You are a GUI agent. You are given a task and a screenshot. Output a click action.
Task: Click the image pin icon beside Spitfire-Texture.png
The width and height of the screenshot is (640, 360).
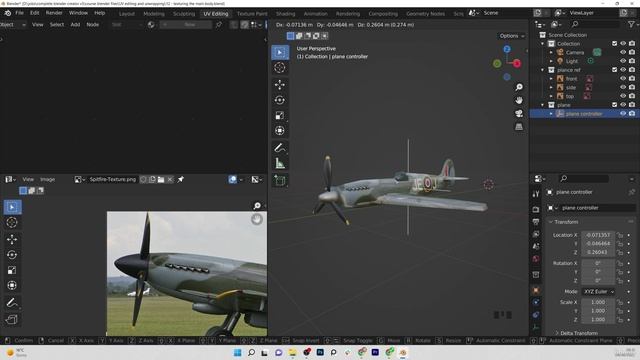click(180, 179)
